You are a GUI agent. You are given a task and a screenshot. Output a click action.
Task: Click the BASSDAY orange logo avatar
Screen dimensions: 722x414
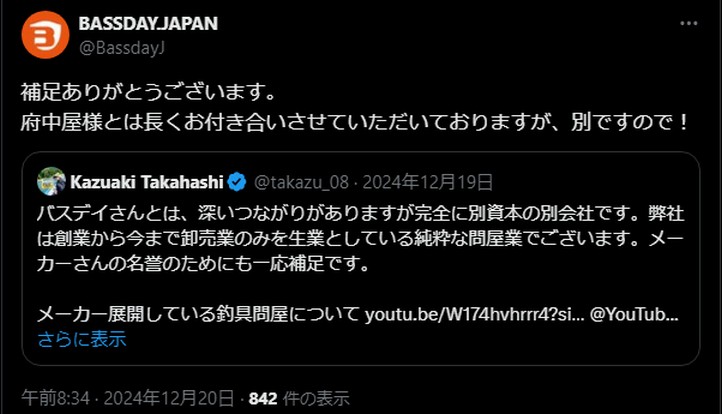click(45, 35)
